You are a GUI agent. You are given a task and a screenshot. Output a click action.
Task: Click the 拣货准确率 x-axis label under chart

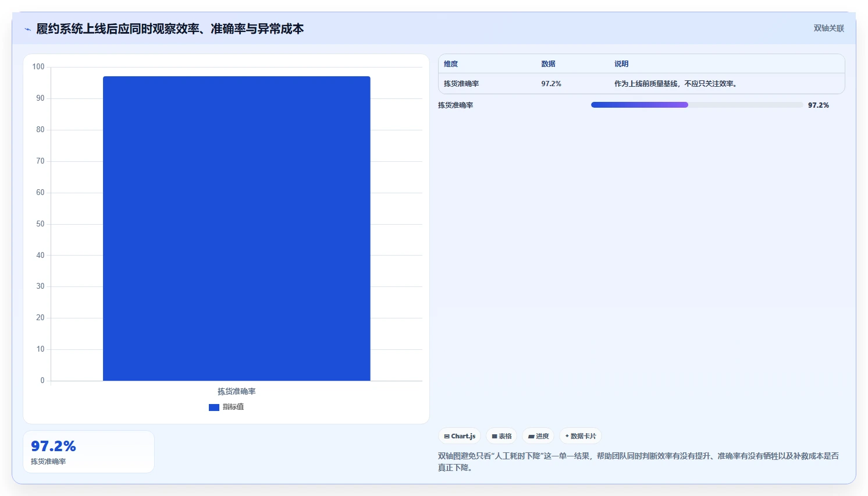pyautogui.click(x=237, y=391)
